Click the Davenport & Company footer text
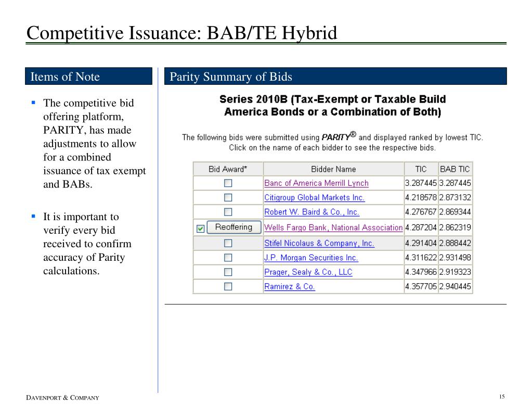Screen dimensions: 532x406 pos(63,398)
